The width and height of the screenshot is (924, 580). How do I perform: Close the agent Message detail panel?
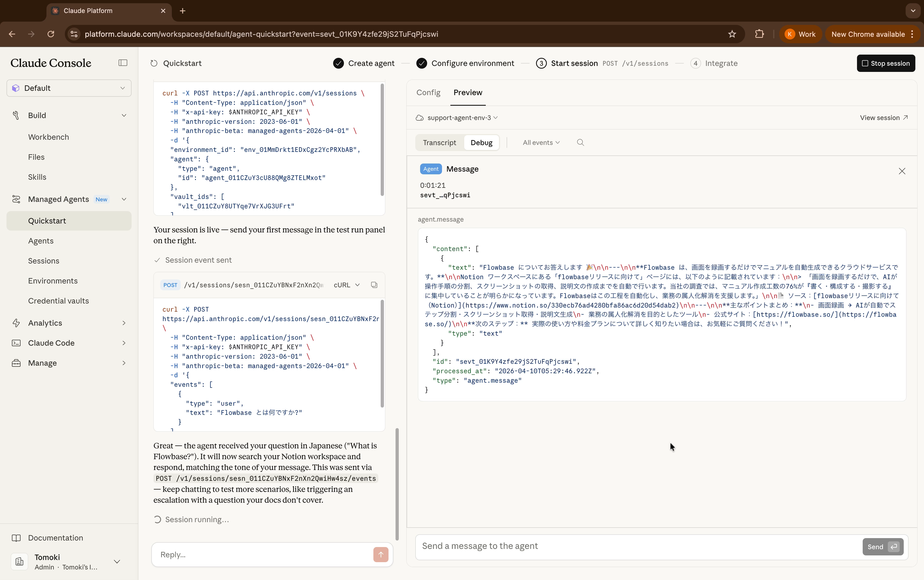(902, 171)
